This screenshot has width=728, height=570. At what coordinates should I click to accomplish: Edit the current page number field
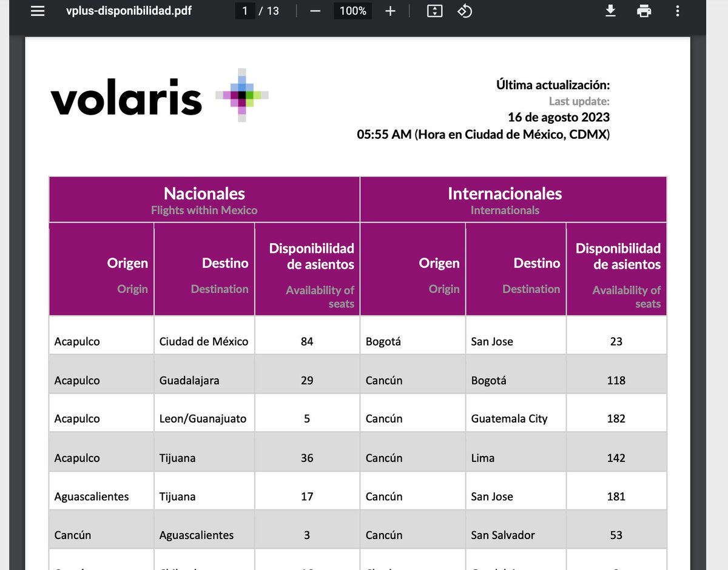[x=245, y=11]
